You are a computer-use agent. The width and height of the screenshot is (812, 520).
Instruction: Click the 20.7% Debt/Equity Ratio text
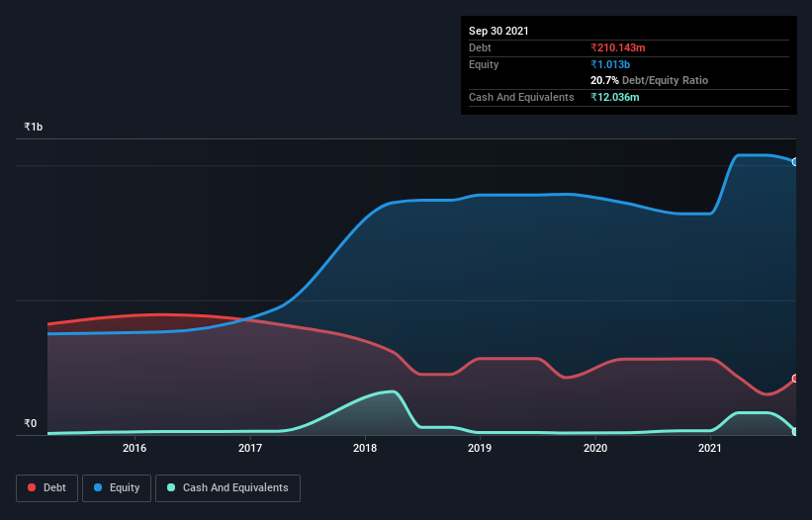(x=650, y=80)
